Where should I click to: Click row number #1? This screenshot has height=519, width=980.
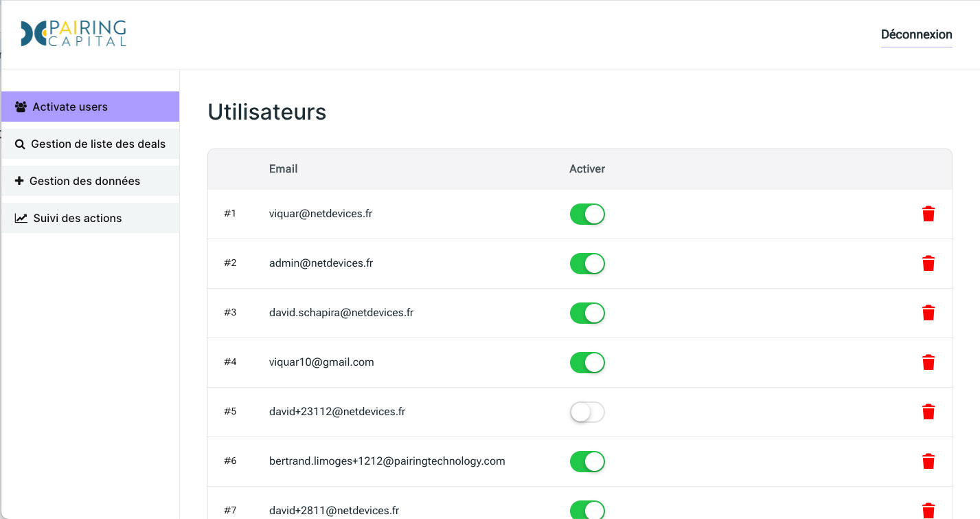pyautogui.click(x=230, y=214)
